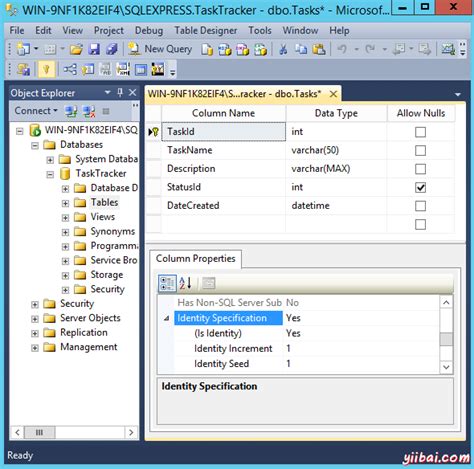Expand the Tables folder in TaskTracker
Image resolution: width=474 pixels, height=469 pixels.
click(x=65, y=203)
